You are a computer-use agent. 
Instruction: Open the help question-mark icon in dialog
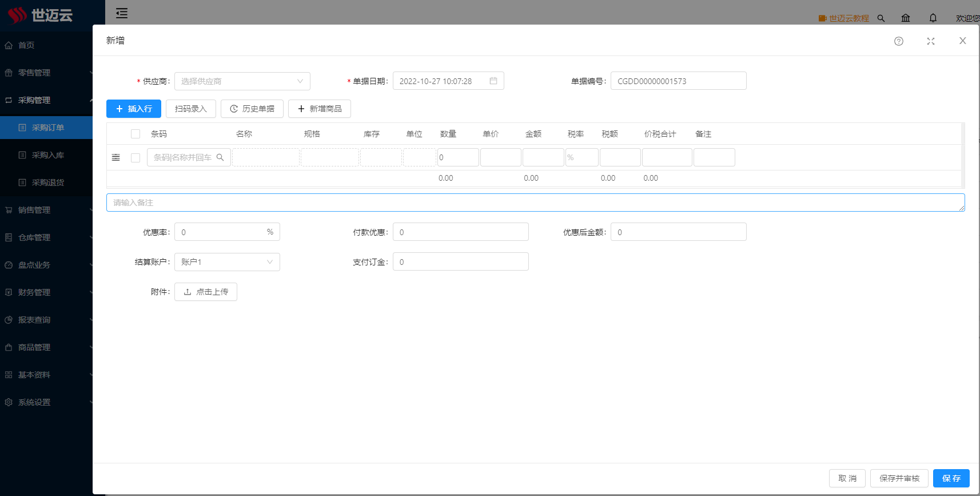(899, 41)
